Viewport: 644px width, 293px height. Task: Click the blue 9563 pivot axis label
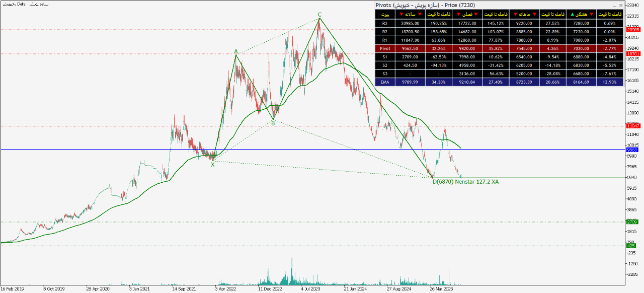632,150
